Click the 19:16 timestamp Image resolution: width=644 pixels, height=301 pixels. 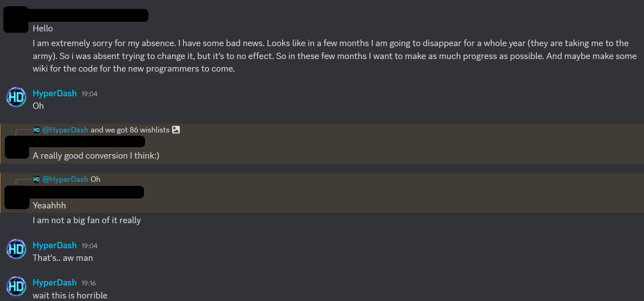89,283
